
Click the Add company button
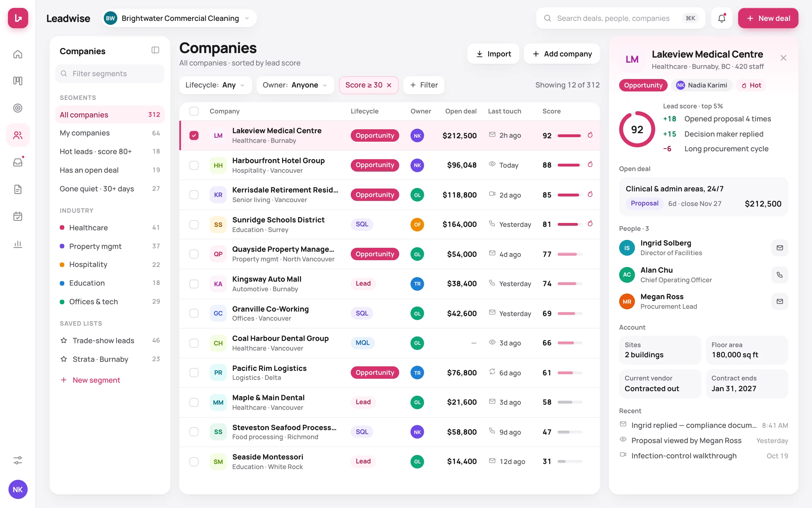point(562,54)
